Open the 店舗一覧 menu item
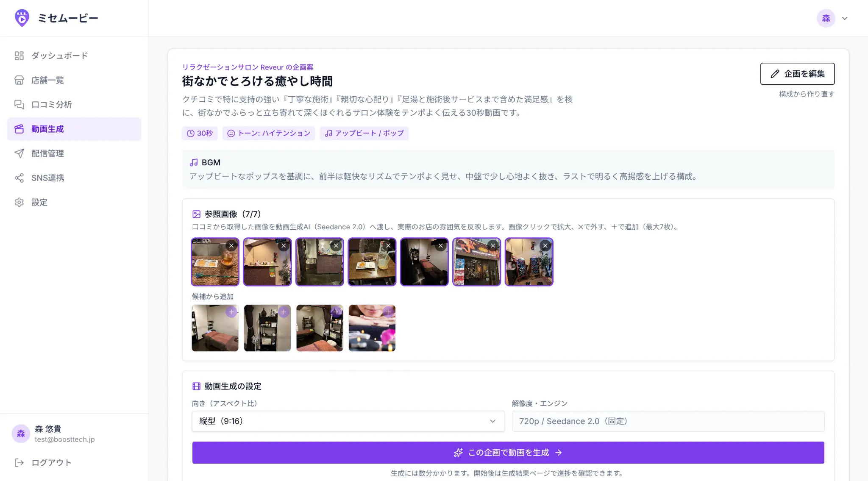Viewport: 868px width, 481px height. (74, 80)
